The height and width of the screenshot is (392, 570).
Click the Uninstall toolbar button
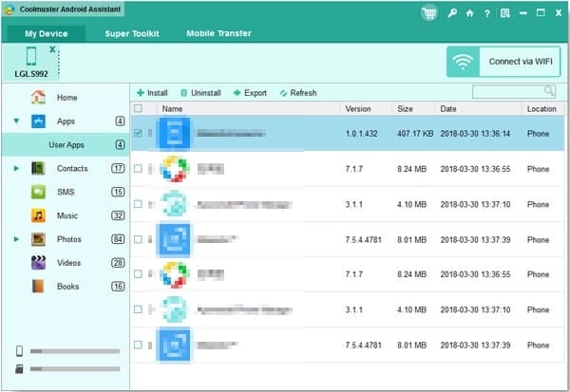pos(200,93)
